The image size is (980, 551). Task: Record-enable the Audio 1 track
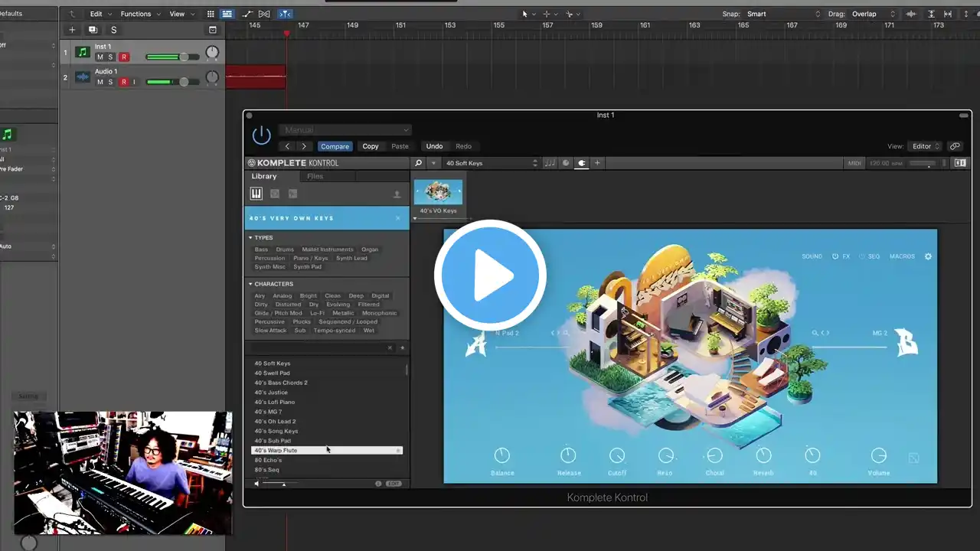coord(123,82)
